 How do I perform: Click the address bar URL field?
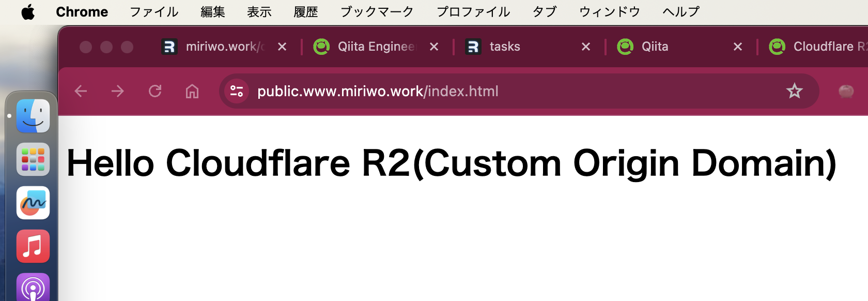pyautogui.click(x=519, y=92)
